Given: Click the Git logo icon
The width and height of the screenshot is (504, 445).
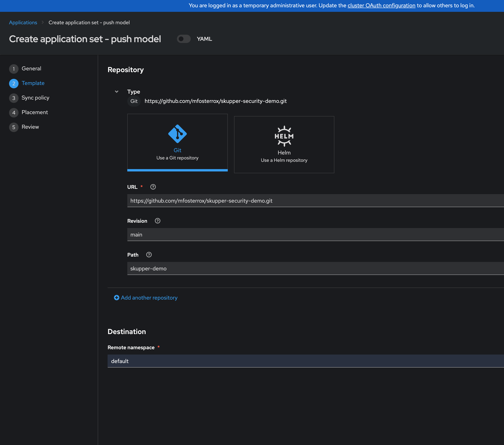Looking at the screenshot, I should (x=177, y=134).
